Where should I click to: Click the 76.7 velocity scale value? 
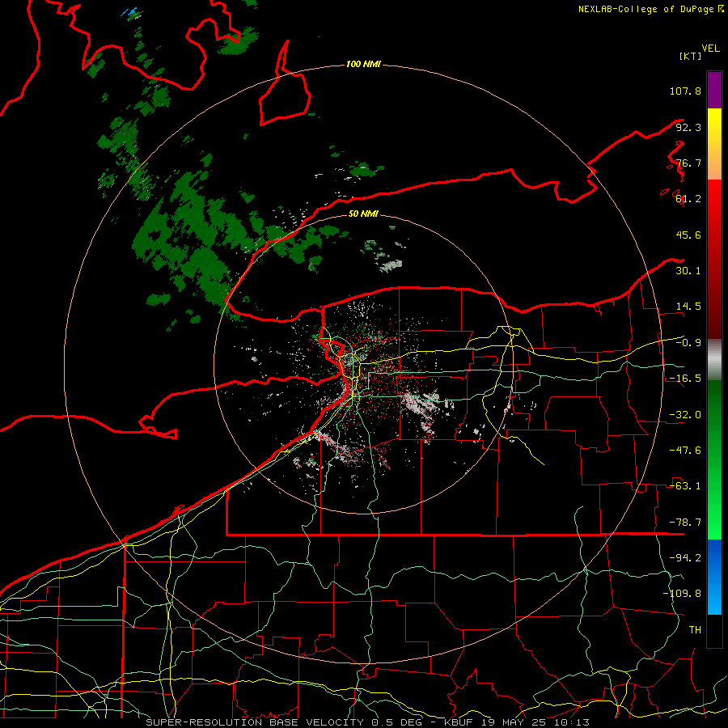(688, 163)
